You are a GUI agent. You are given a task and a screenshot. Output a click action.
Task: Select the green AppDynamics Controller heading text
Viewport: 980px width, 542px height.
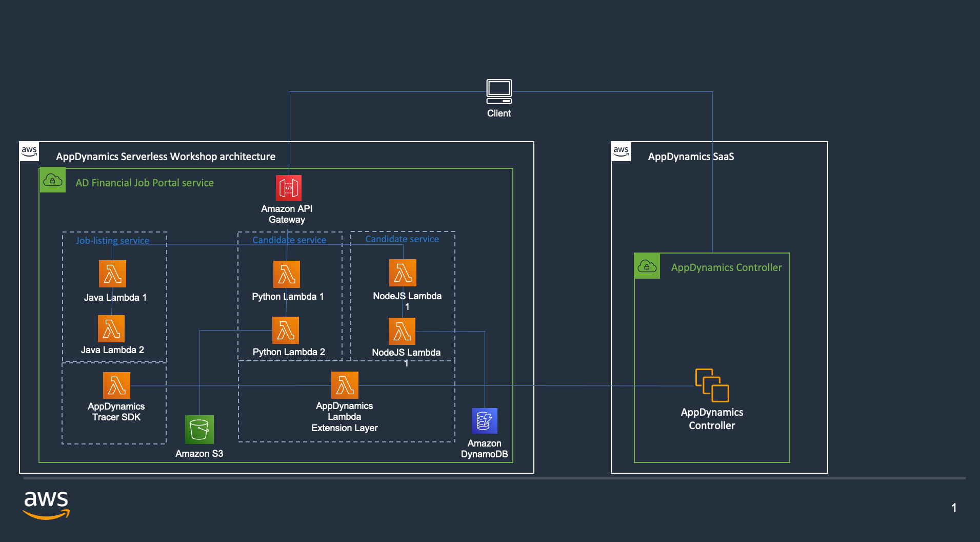tap(726, 267)
